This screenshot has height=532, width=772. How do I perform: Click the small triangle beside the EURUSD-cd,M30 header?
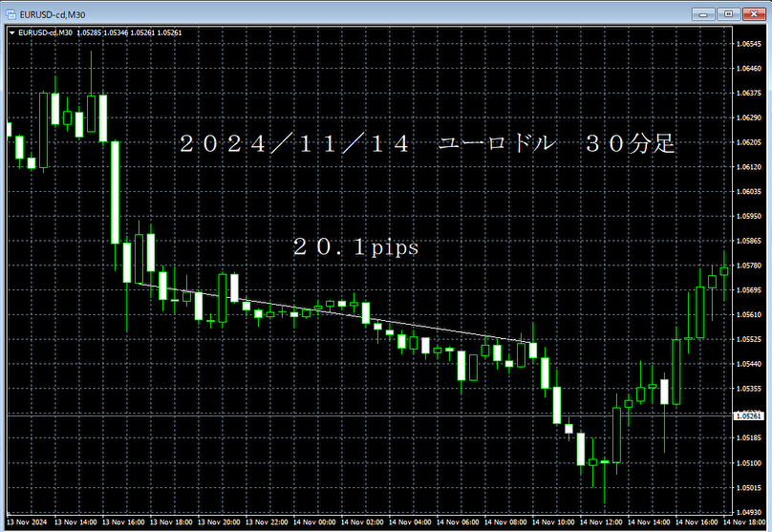click(11, 33)
